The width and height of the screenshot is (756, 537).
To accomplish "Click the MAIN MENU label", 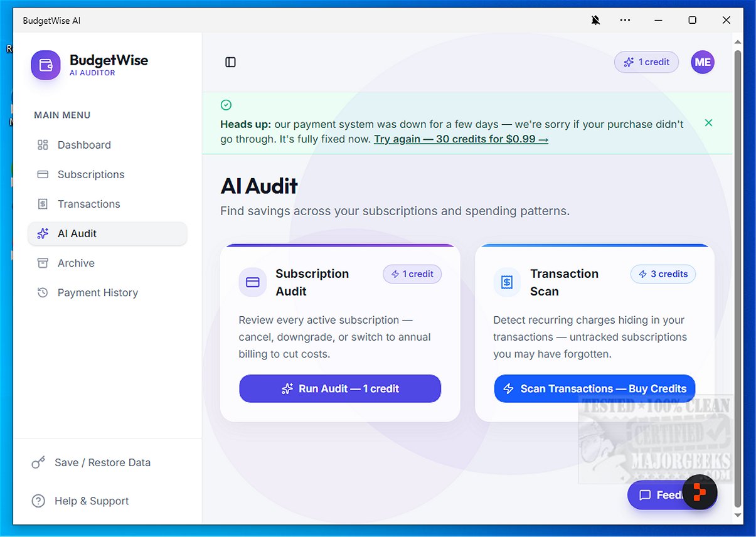I will point(62,115).
